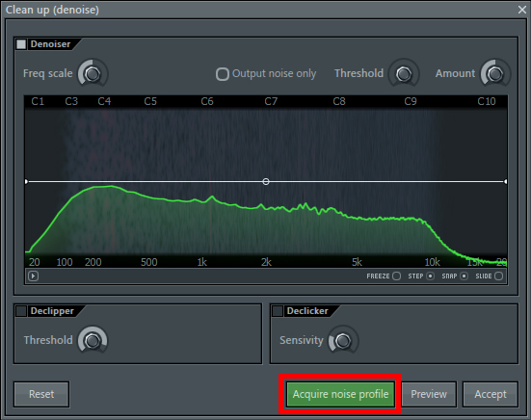
Task: Click the Freq scale knob
Action: point(93,73)
